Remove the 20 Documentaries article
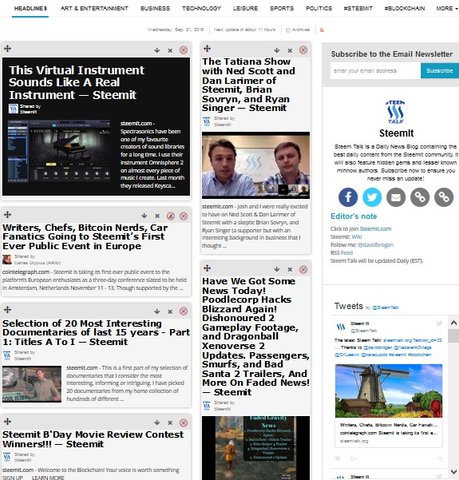This screenshot has height=480, width=459. (x=170, y=312)
